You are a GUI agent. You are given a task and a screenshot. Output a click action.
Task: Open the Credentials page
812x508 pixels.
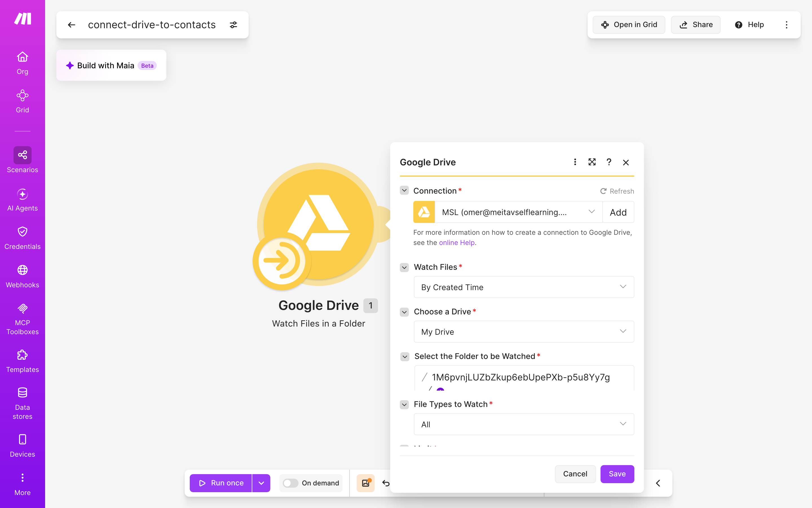tap(23, 238)
